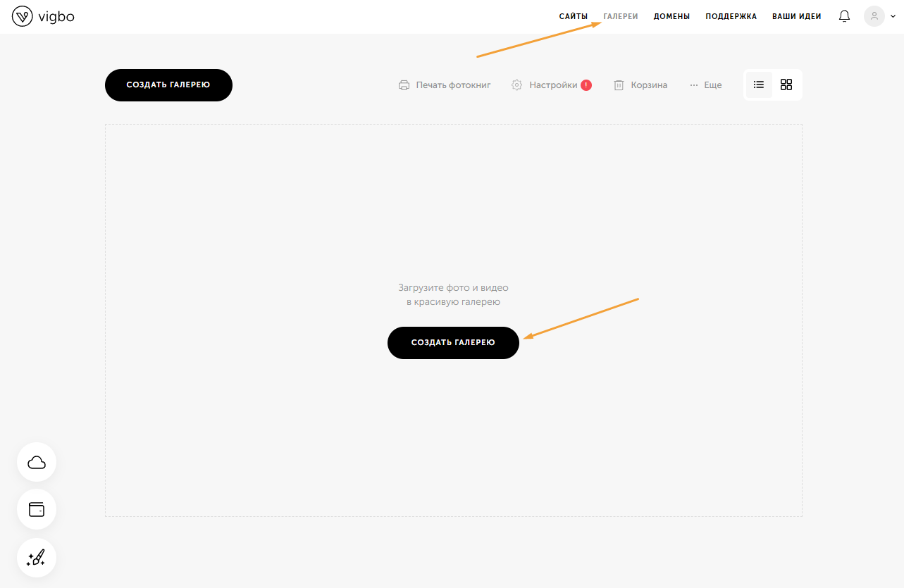Go to the Сайты section
Screen dimensions: 904x588
[574, 16]
